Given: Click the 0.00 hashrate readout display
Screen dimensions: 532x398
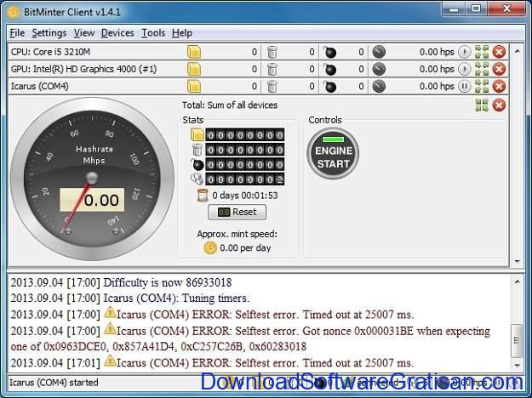Looking at the screenshot, I should coord(92,200).
